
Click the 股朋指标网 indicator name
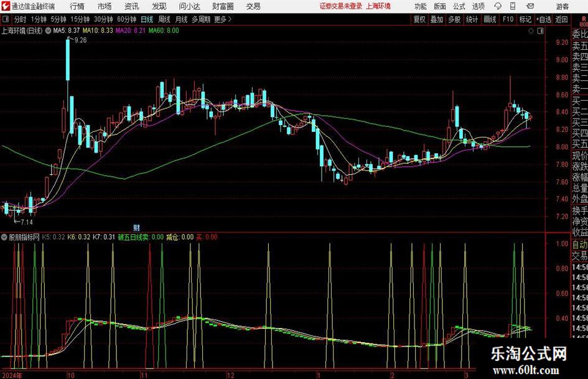click(24, 237)
